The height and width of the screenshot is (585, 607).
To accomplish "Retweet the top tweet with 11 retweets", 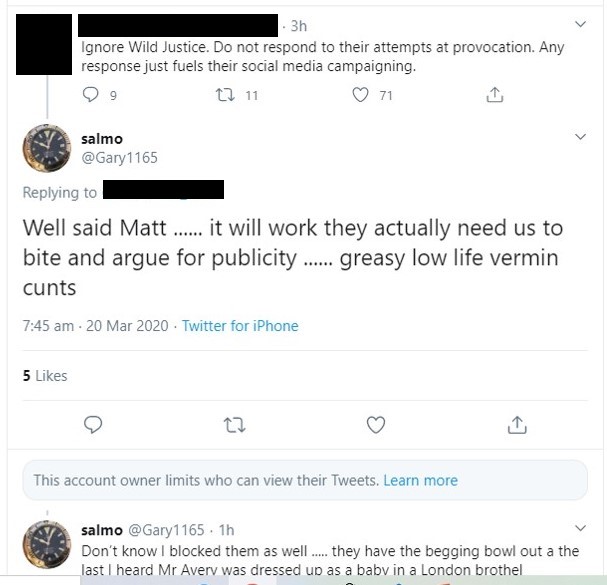I will click(x=224, y=95).
